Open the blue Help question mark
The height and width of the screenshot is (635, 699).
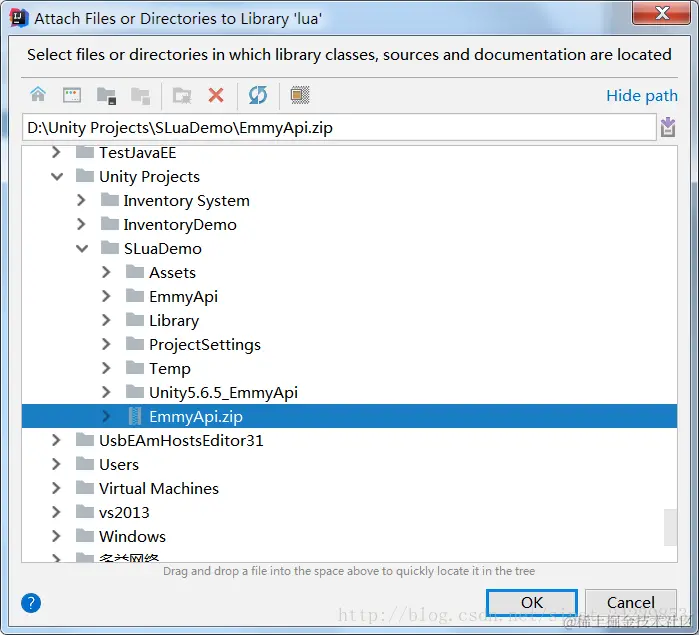[x=31, y=603]
